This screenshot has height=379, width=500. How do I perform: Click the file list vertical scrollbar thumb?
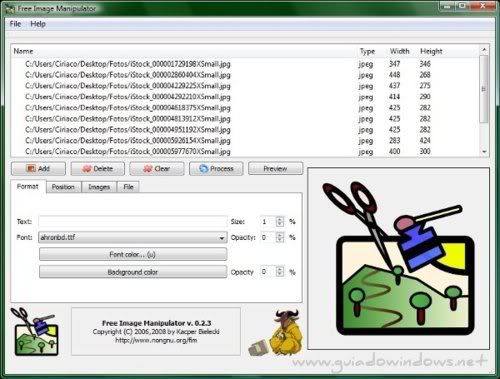click(x=484, y=89)
